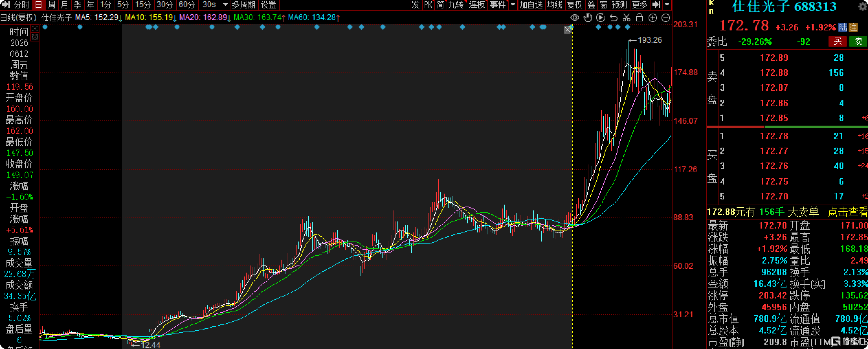Screen dimensions: 868x349
Task: Switch to the 1分 one-minute chart
Action: [x=106, y=5]
